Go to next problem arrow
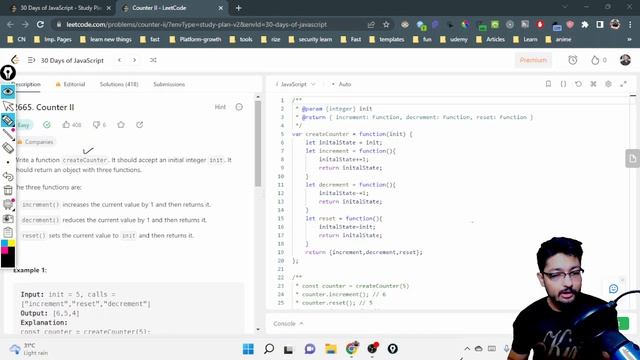The image size is (640, 360). (134, 60)
